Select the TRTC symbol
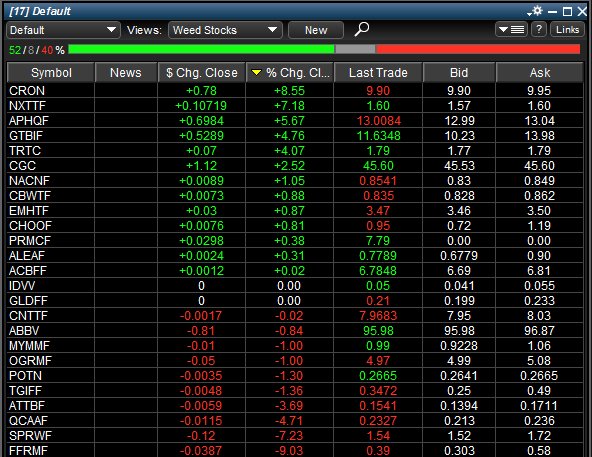This screenshot has width=592, height=457. (25, 151)
